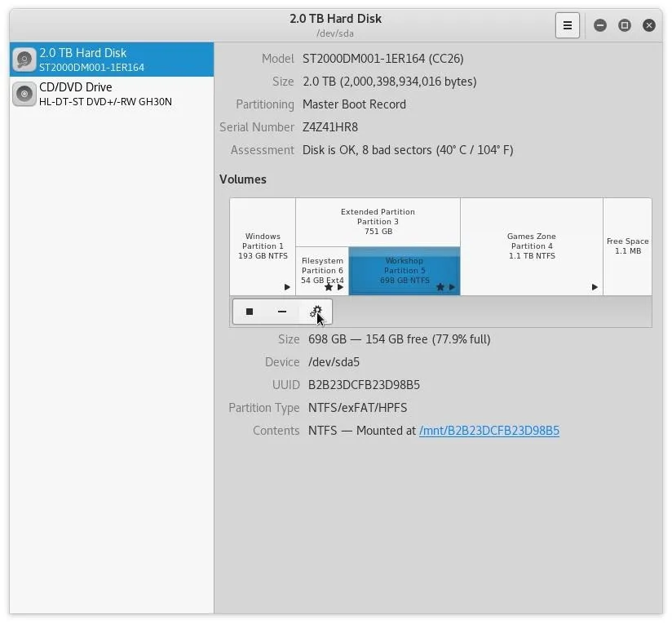Minimize the Disks window

coord(600,25)
